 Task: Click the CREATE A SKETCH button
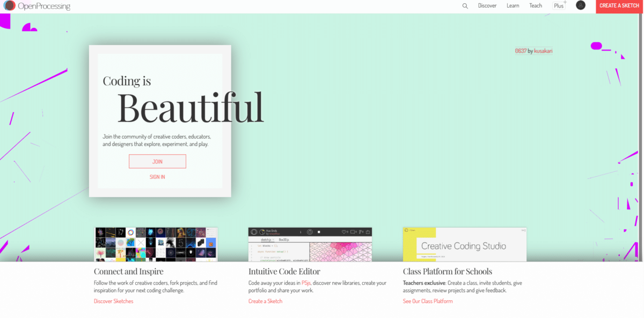tap(619, 6)
